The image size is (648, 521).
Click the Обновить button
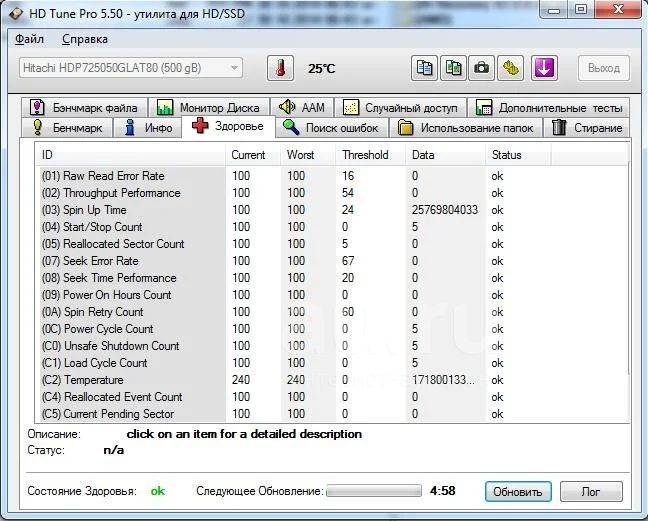[x=518, y=492]
